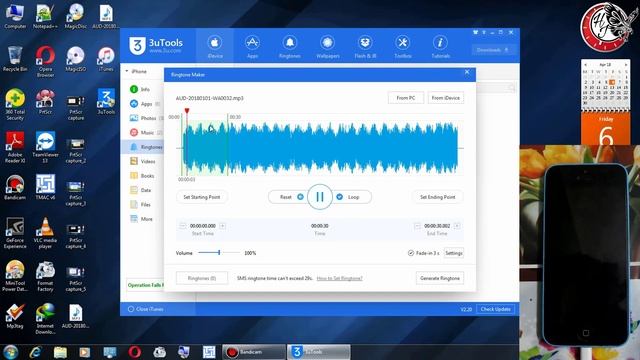Click the Check Update button
Viewport: 640px width, 360px height.
pyautogui.click(x=496, y=309)
